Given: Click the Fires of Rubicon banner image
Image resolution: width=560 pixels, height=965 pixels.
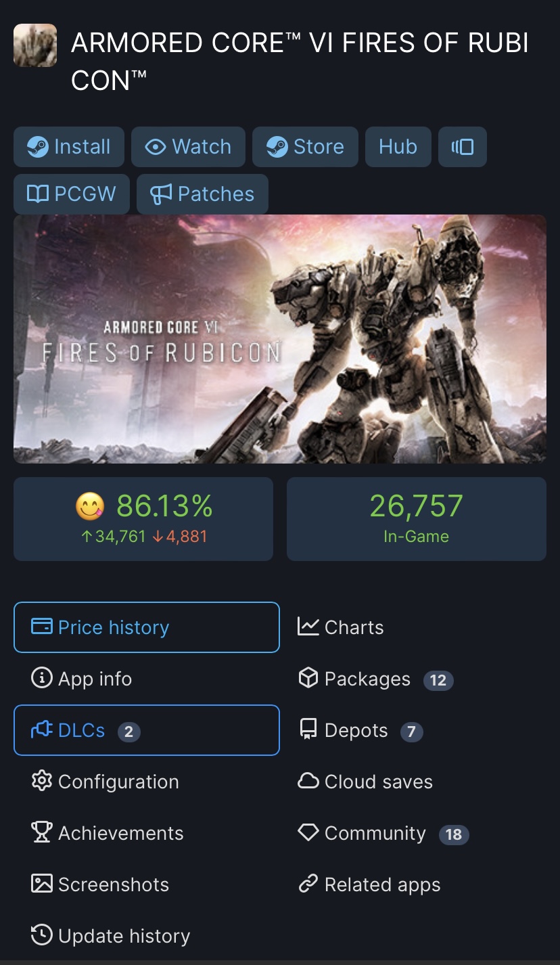Looking at the screenshot, I should [280, 339].
